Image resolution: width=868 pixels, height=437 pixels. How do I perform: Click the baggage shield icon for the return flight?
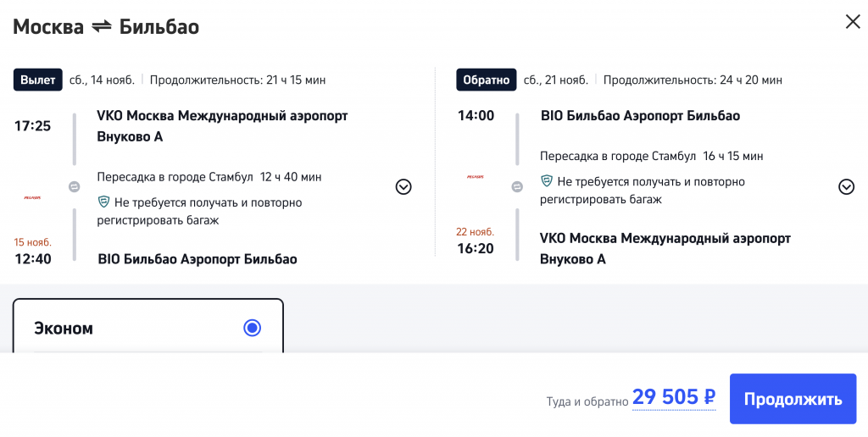coord(547,181)
